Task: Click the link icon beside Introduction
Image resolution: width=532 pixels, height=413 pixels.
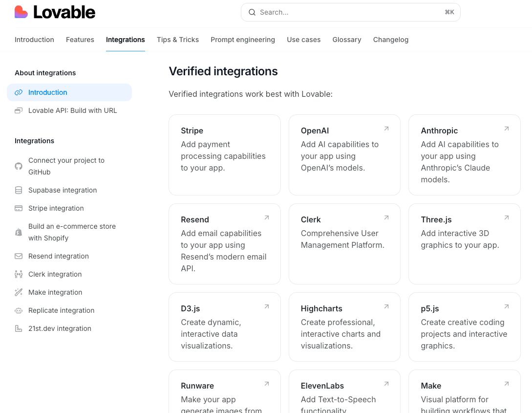Action: [x=19, y=92]
